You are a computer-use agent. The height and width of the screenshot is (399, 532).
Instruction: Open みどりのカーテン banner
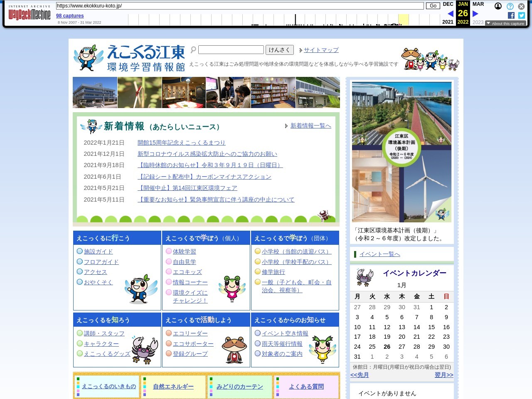point(240,387)
